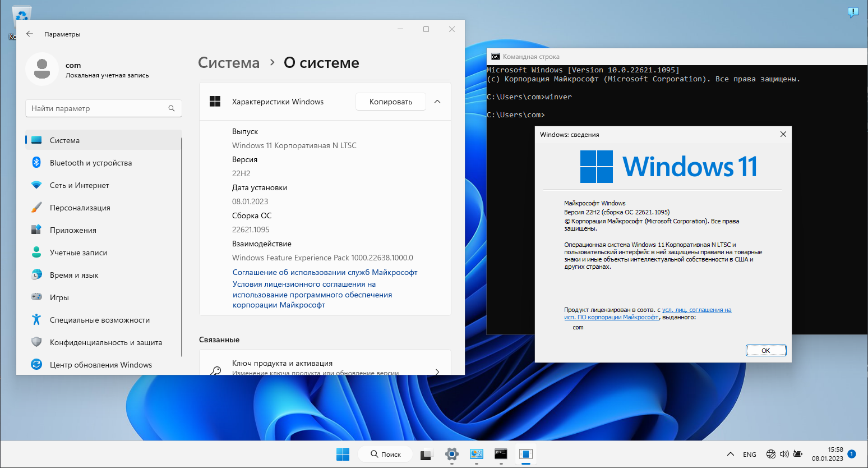Open the clock showing 15:58
868x468 pixels.
[x=828, y=454]
